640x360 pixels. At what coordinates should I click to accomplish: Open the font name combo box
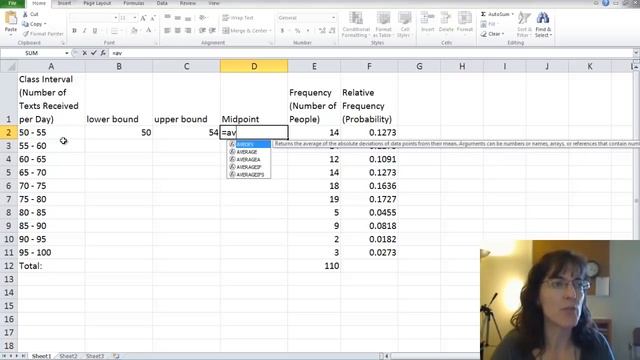tap(94, 18)
